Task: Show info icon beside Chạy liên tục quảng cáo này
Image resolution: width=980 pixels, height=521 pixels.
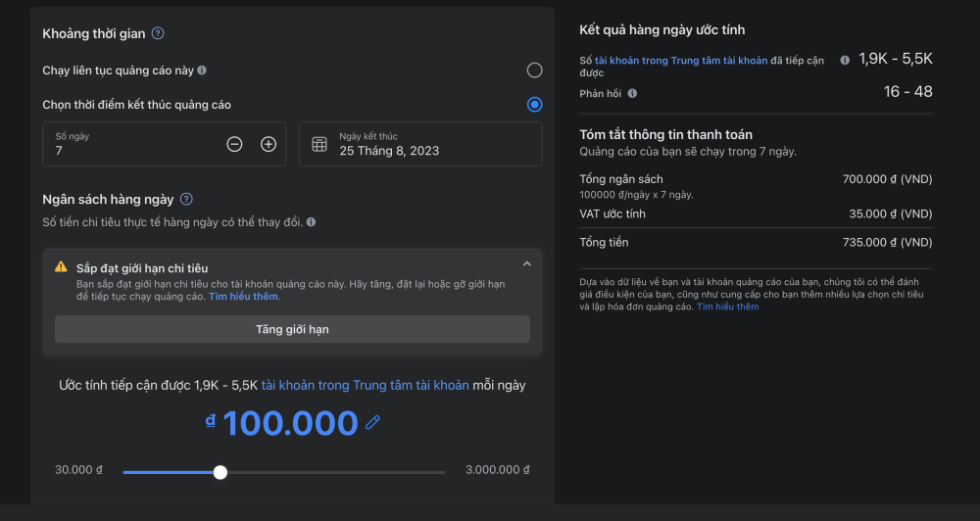Action: 202,70
